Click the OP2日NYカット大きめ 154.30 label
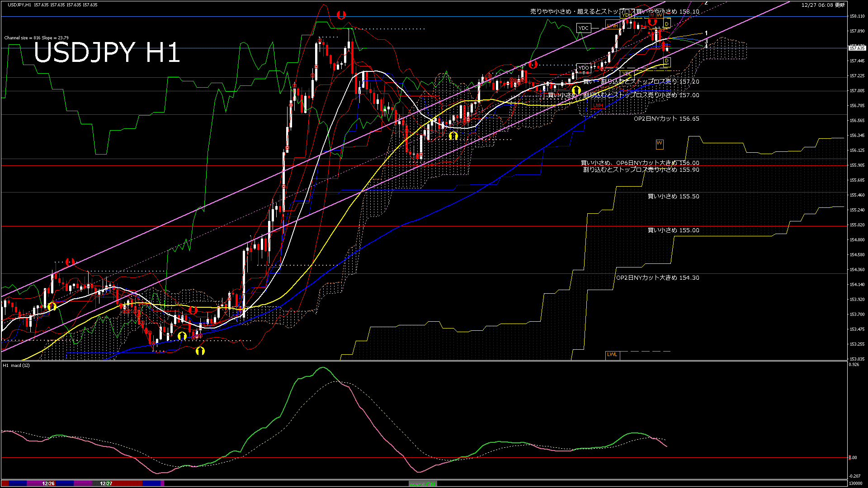This screenshot has height=488, width=868. 657,278
